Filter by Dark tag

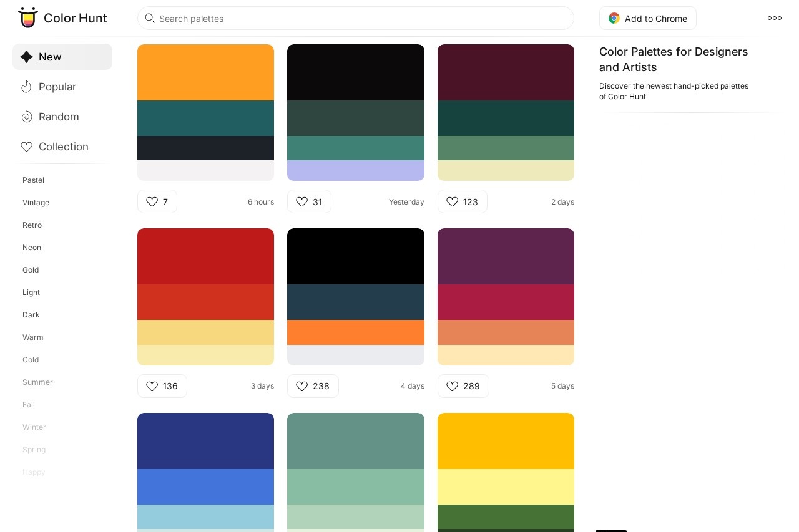pyautogui.click(x=31, y=315)
